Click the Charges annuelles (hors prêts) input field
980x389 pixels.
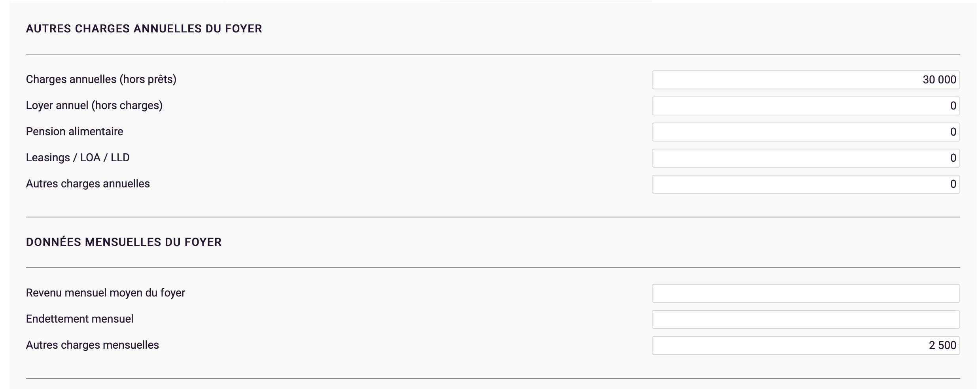(805, 80)
